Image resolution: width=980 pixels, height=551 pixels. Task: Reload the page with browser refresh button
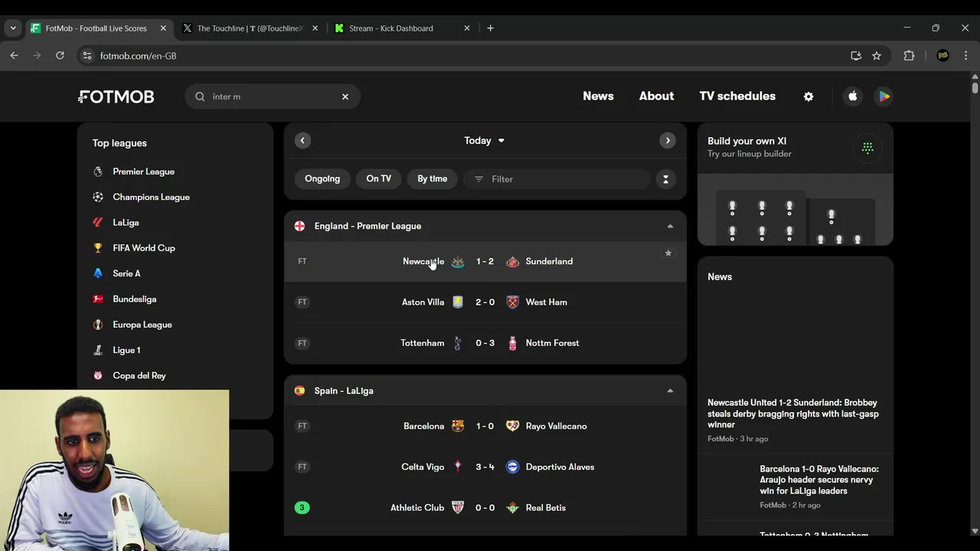[x=60, y=56]
